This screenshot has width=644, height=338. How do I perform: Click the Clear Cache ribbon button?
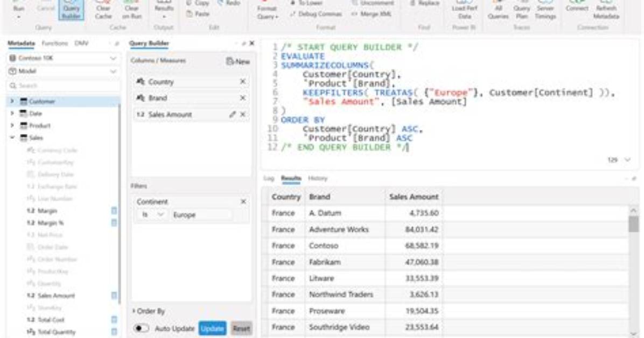pos(103,10)
